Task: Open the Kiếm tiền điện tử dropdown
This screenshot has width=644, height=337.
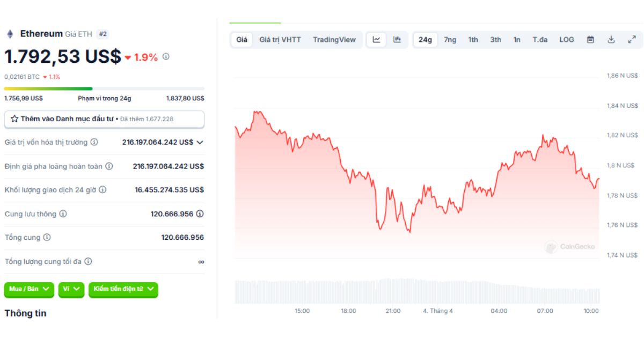Action: coord(123,289)
